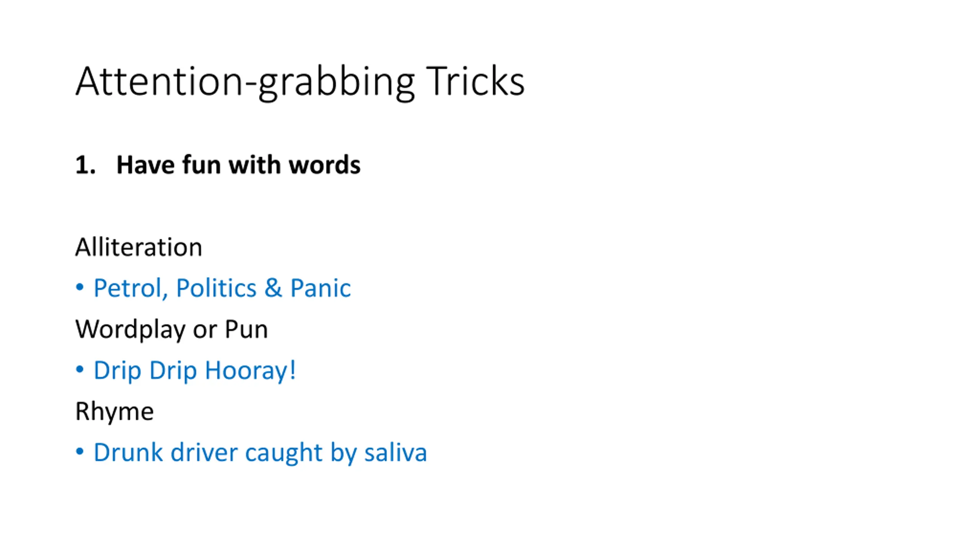
Task: Select the 'Rhyme' label
Action: pos(114,412)
